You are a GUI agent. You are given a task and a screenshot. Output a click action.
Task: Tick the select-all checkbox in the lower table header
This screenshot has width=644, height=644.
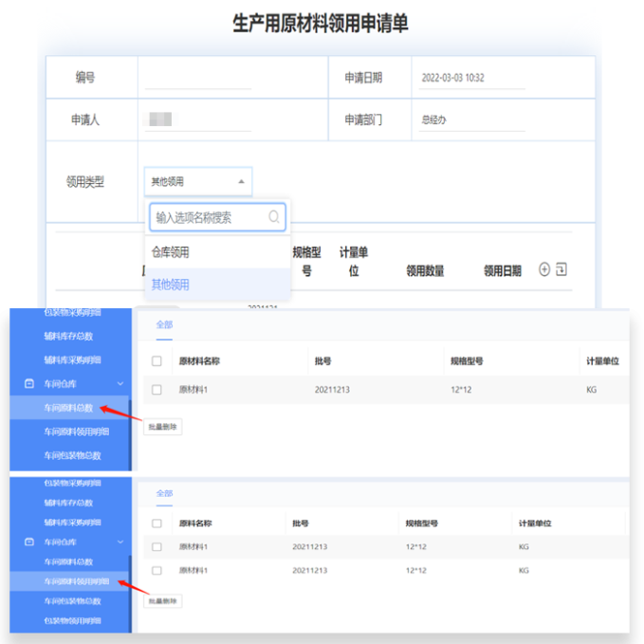tap(156, 524)
